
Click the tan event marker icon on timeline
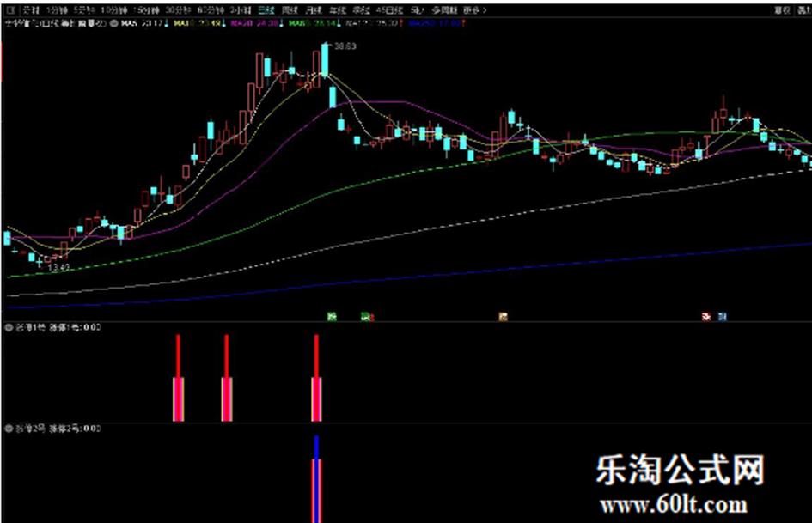click(x=503, y=316)
